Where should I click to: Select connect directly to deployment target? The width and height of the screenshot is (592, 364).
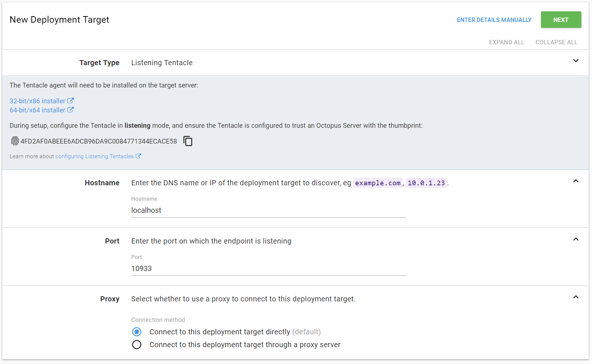coord(137,332)
